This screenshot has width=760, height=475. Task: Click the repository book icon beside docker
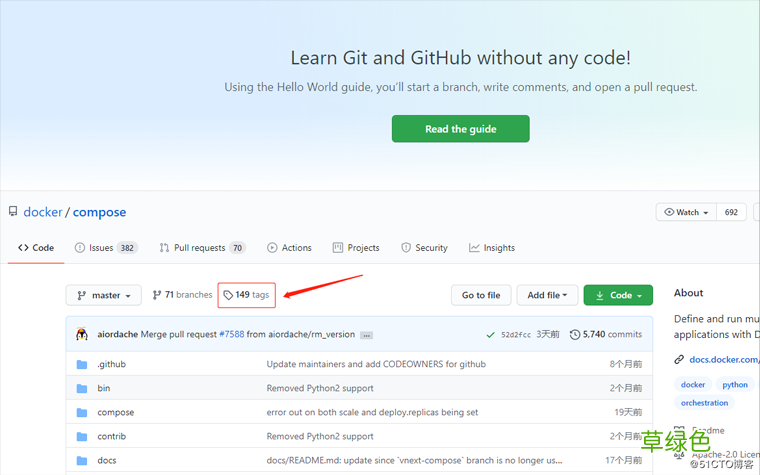[13, 211]
